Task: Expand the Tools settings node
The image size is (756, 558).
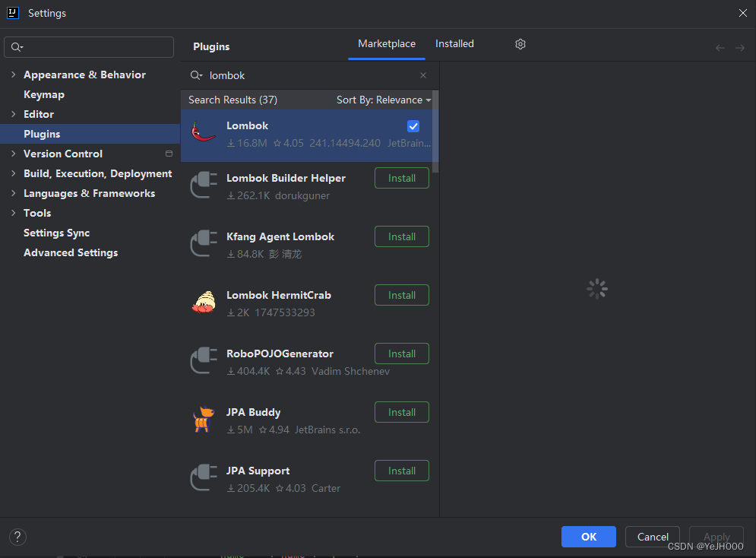Action: coord(14,213)
